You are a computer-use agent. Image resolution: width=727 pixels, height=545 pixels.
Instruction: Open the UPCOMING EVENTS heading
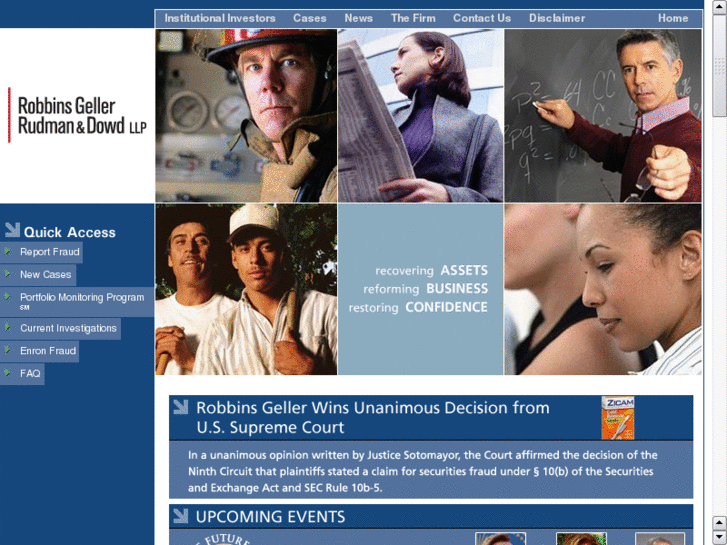(270, 517)
